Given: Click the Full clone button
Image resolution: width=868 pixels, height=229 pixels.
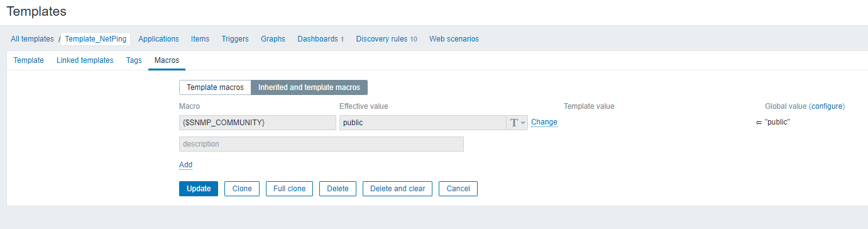Looking at the screenshot, I should tap(289, 189).
